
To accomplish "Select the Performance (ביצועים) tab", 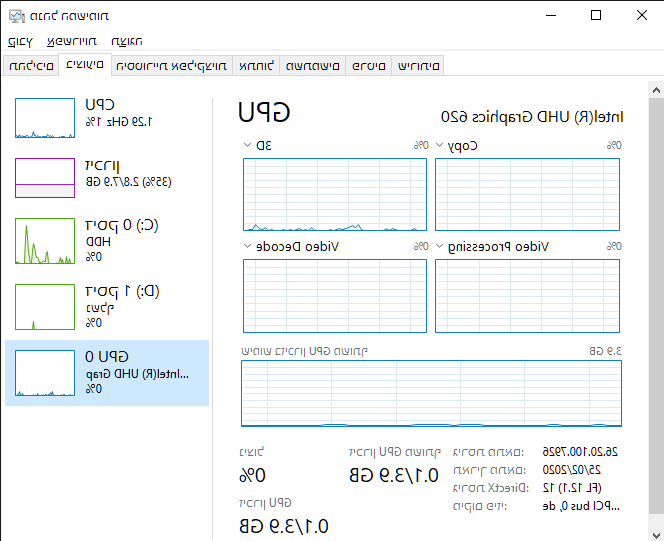I will (x=85, y=65).
